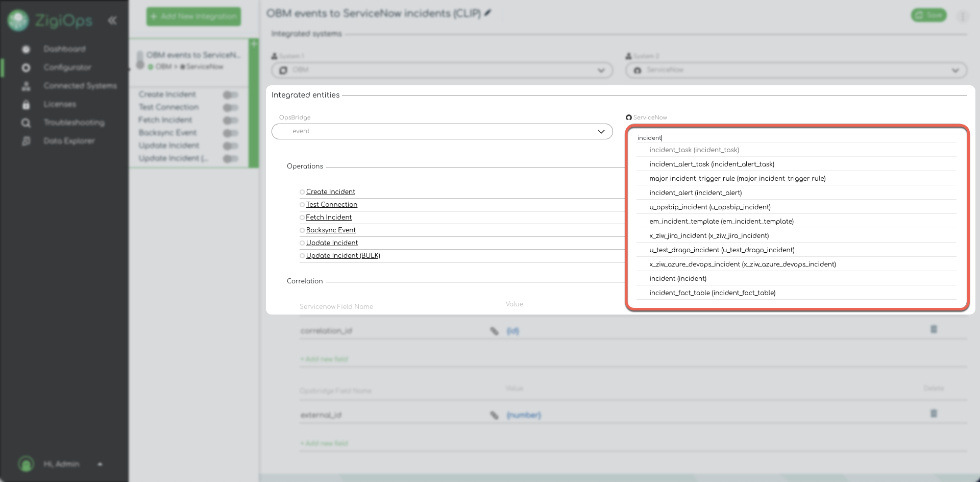Select radio next to Create Incident operation
This screenshot has height=482, width=980.
point(302,192)
